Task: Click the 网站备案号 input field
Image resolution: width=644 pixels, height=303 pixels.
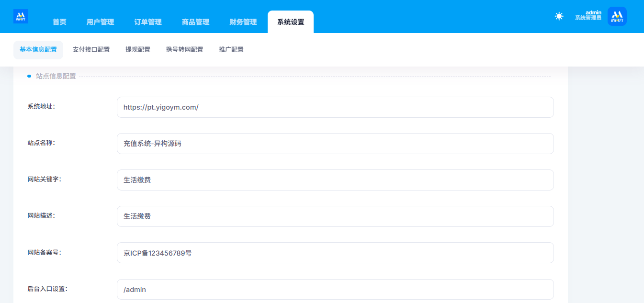Action: click(335, 253)
